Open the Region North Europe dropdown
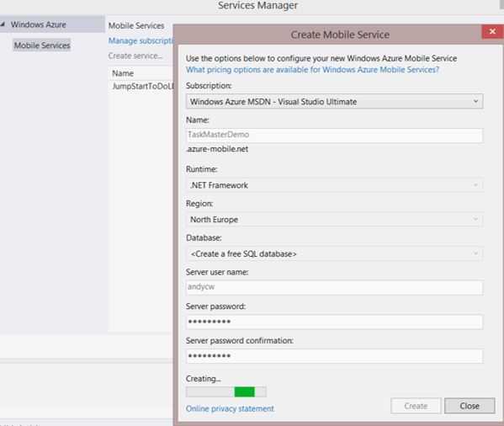The width and height of the screenshot is (504, 426). [334, 220]
